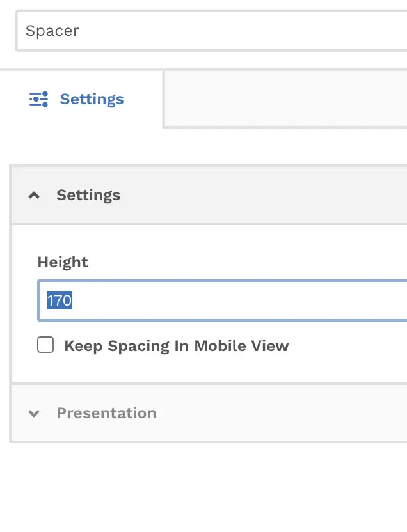Click blank area of Presentation header bar

click(x=282, y=413)
